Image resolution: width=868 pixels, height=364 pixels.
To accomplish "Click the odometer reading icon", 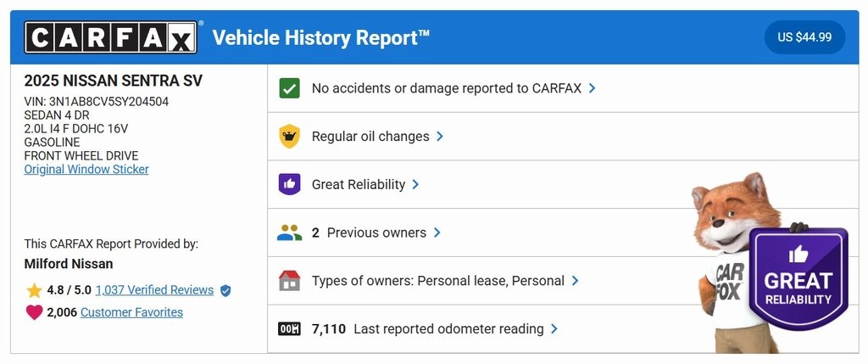I will (x=290, y=329).
